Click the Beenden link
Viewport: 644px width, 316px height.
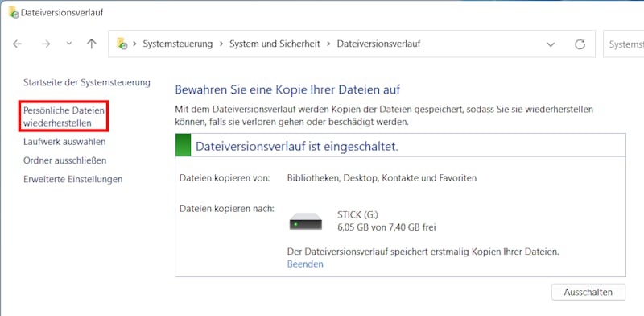click(x=305, y=264)
